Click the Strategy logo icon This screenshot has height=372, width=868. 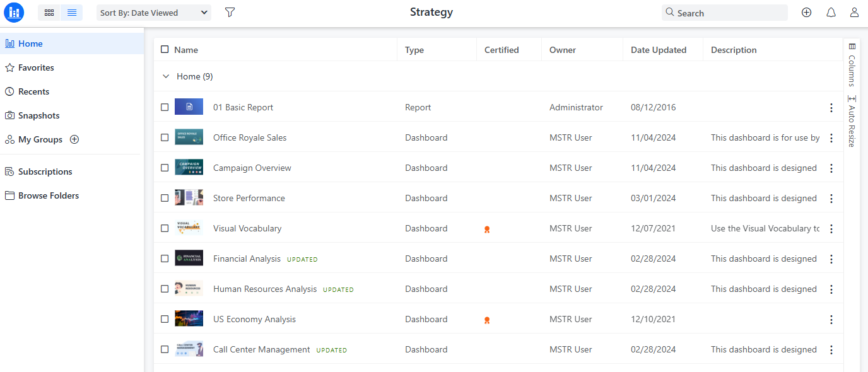coord(14,12)
